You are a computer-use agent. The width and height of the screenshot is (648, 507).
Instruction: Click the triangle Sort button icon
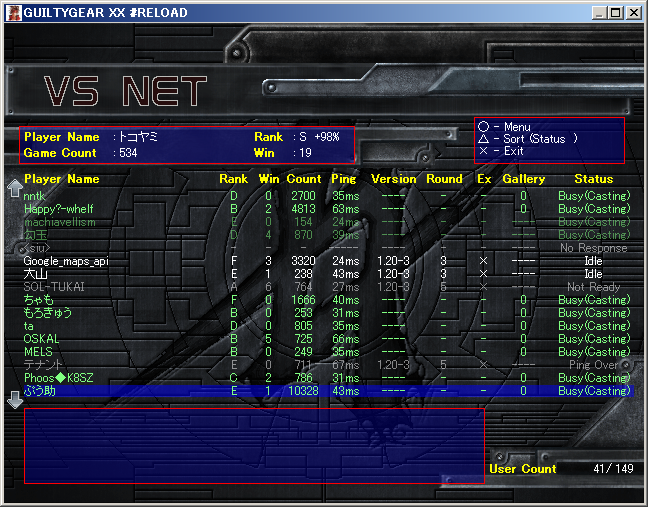[484, 139]
